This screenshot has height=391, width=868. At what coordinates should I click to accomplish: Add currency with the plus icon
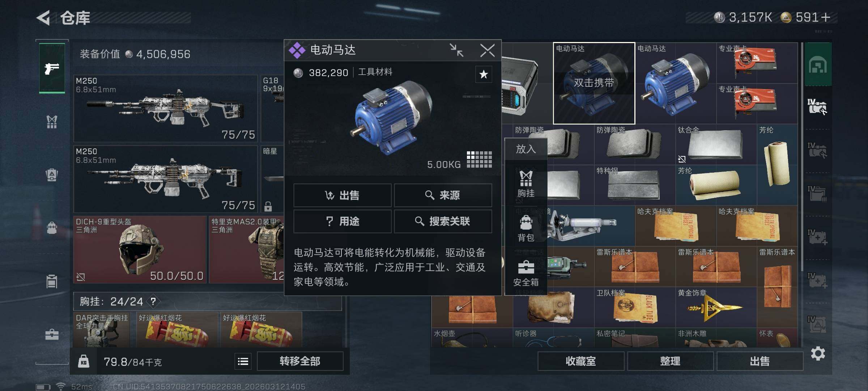(x=826, y=17)
